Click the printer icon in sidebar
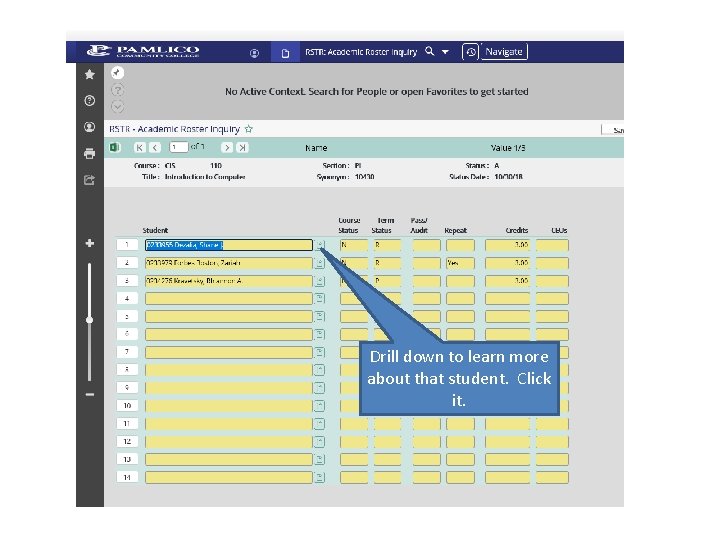 [x=90, y=153]
